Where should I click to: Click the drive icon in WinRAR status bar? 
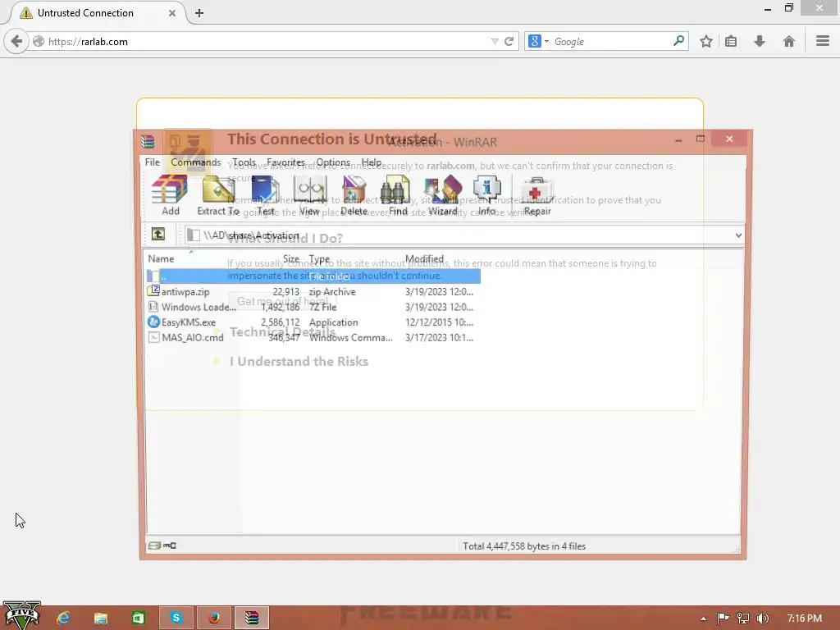point(154,546)
